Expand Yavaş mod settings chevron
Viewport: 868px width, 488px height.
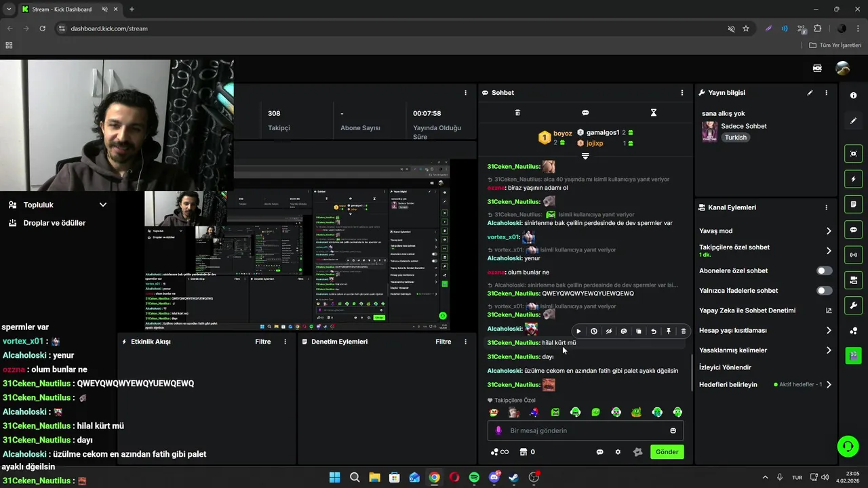828,231
